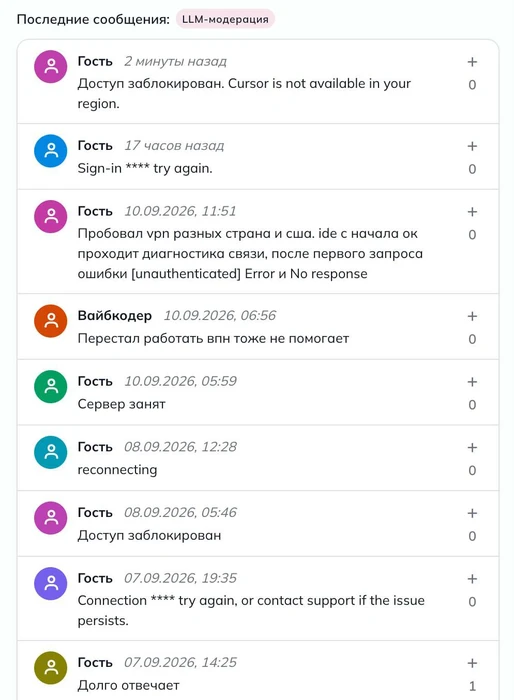514x700 pixels.
Task: Upvote the 'Cursor is not available' message
Action: 472,62
